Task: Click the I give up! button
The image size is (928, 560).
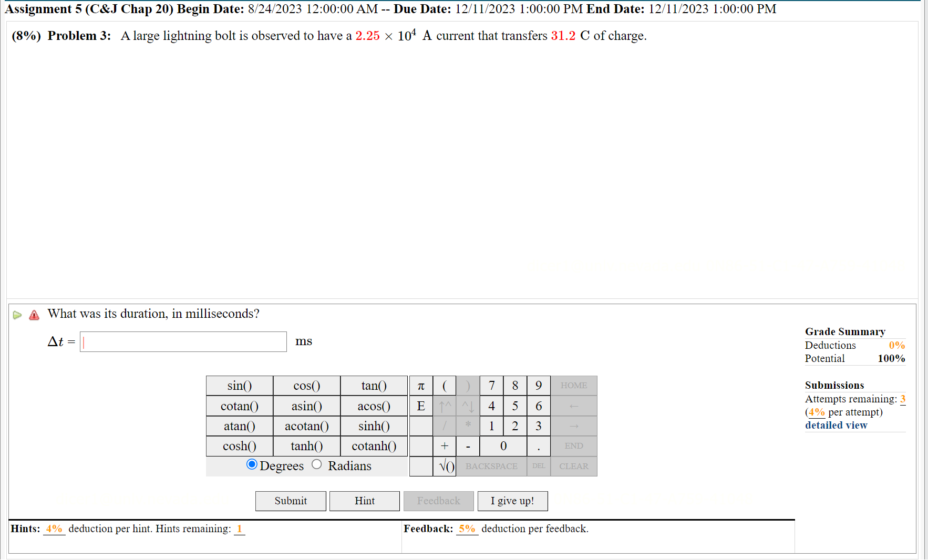Action: pyautogui.click(x=512, y=501)
